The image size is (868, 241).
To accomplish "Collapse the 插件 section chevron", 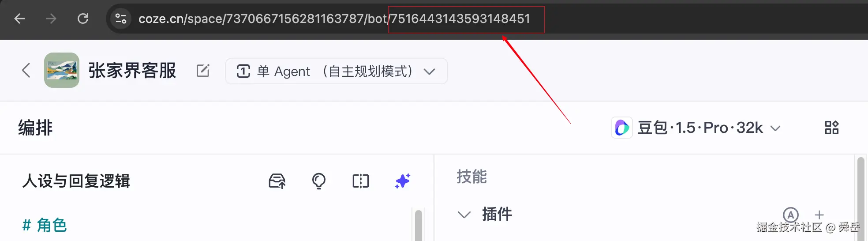I will tap(464, 215).
